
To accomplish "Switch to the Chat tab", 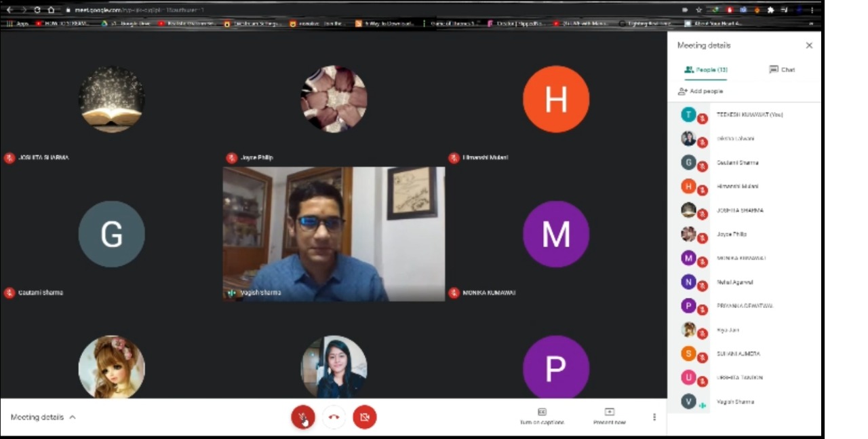I will [781, 70].
